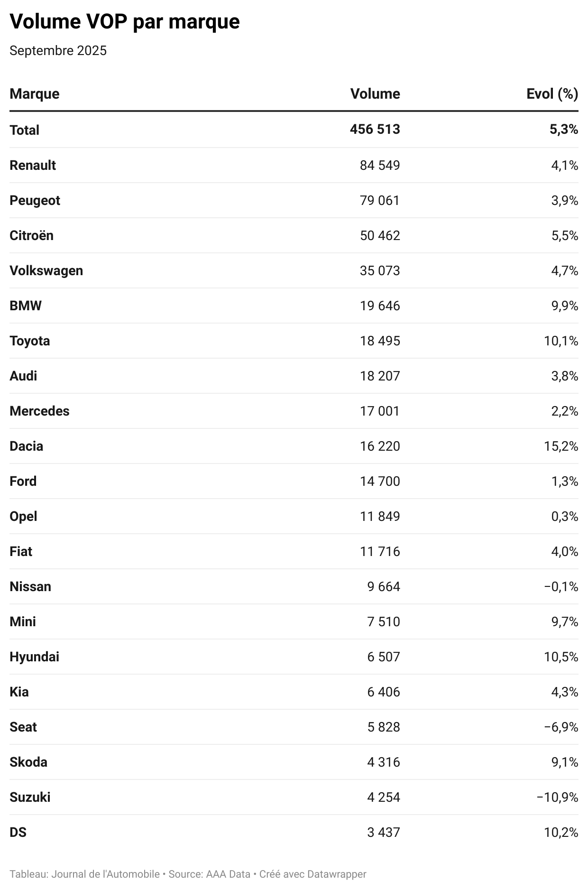Click the Evol (%) column header

click(x=552, y=94)
